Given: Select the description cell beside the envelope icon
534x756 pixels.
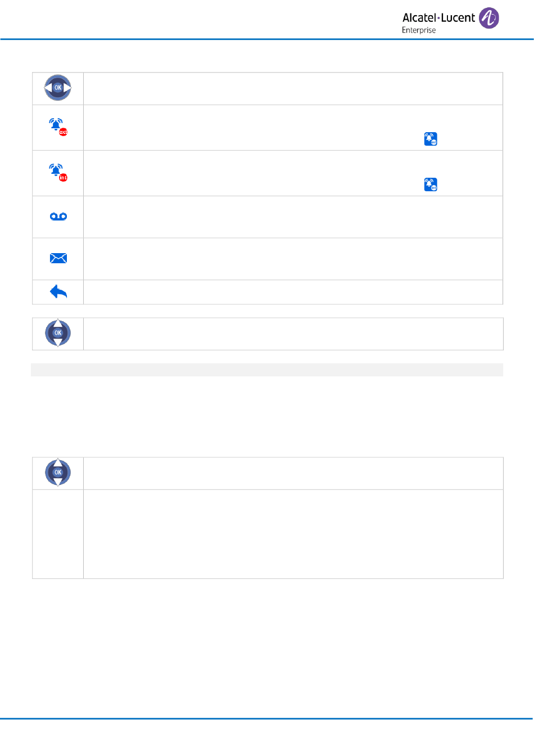Looking at the screenshot, I should [293, 259].
